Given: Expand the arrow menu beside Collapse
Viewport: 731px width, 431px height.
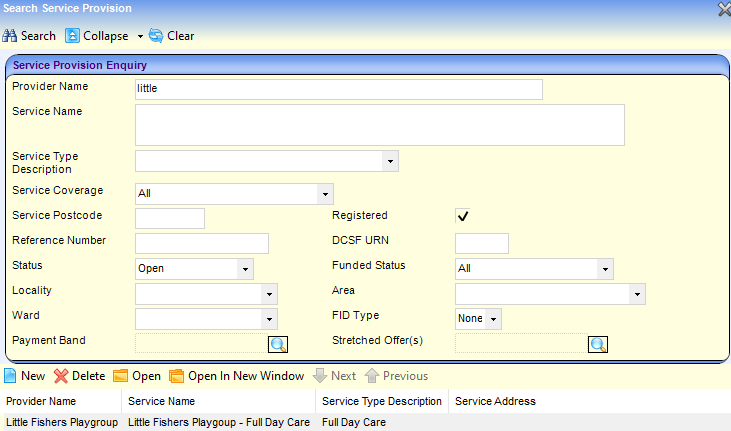Looking at the screenshot, I should click(x=140, y=36).
